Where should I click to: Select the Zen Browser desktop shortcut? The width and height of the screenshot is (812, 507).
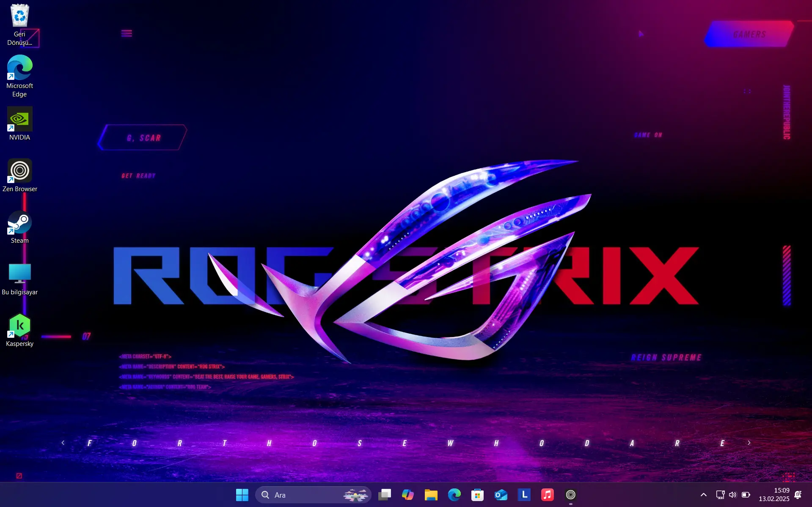19,175
